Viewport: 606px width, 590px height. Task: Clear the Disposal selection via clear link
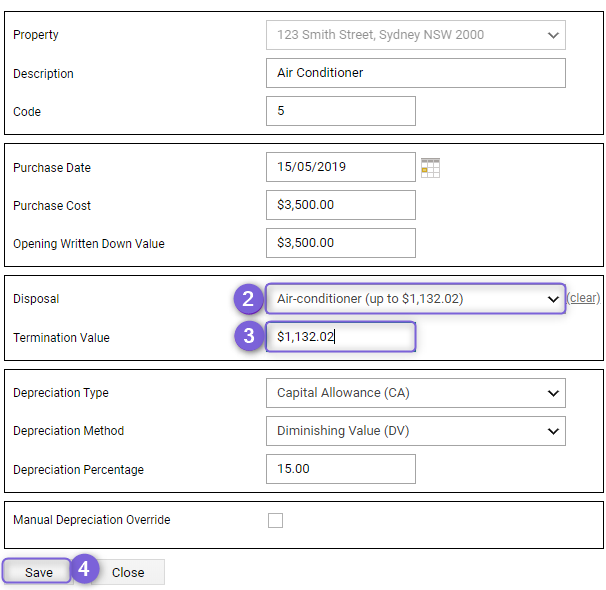(583, 298)
